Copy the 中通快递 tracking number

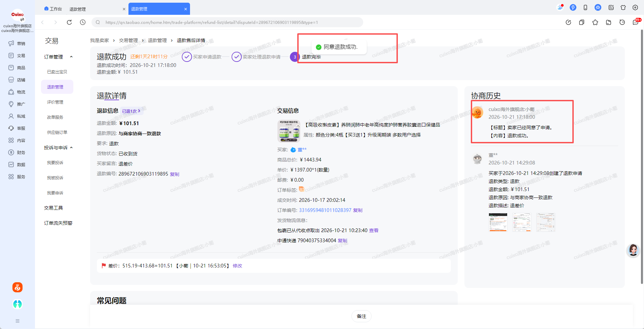pos(342,241)
